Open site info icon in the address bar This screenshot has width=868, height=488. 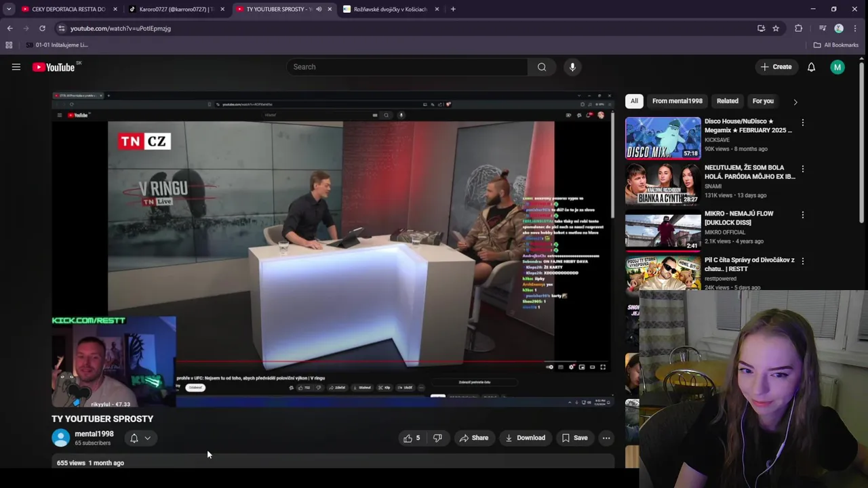pos(62,28)
